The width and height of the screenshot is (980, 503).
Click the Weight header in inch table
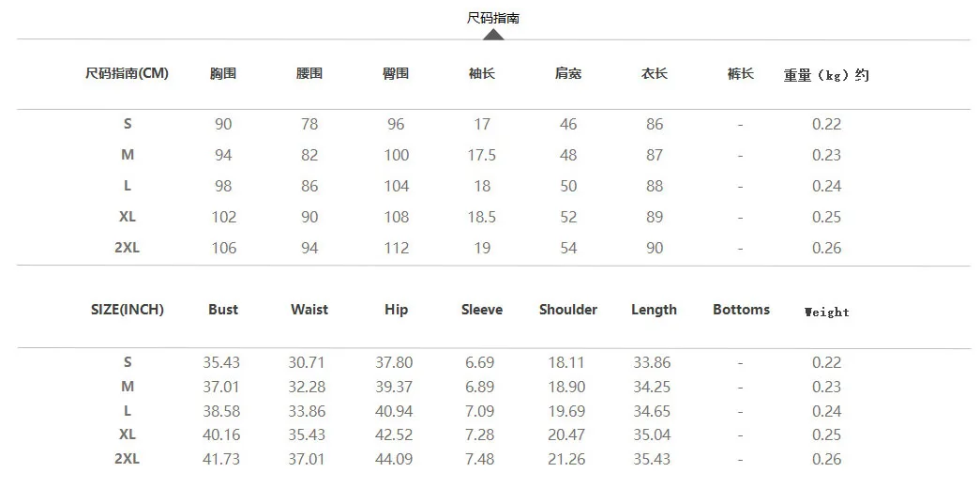pyautogui.click(x=826, y=312)
